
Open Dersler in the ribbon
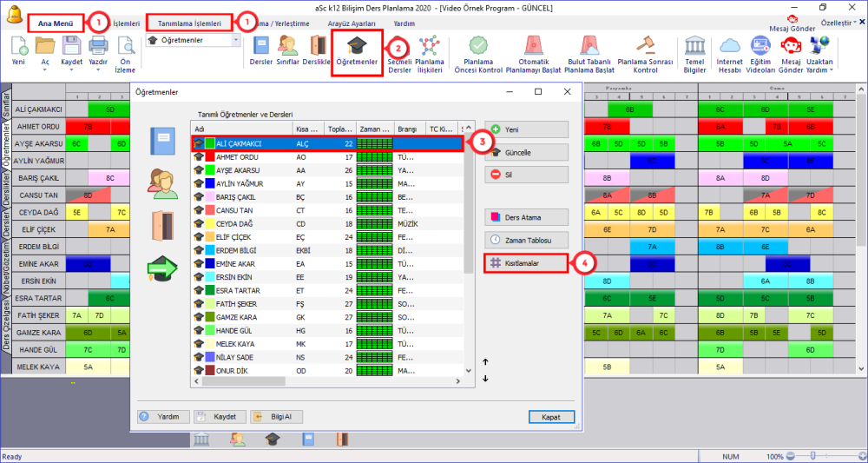pos(260,51)
